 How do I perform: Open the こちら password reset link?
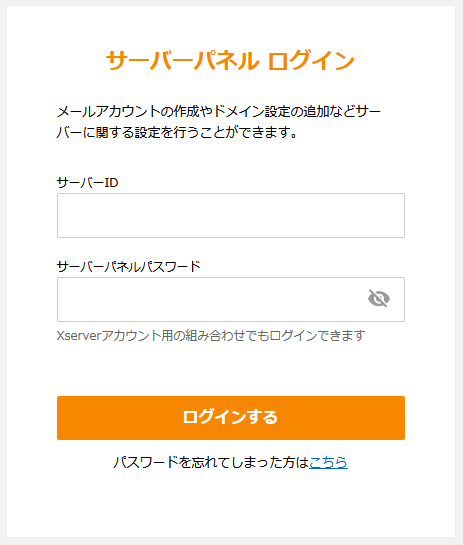click(x=328, y=462)
